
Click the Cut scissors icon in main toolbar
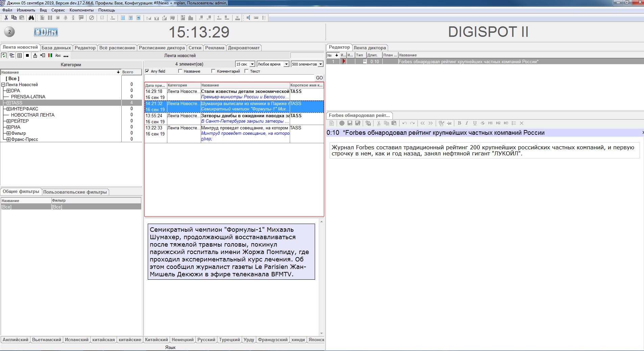click(x=6, y=18)
